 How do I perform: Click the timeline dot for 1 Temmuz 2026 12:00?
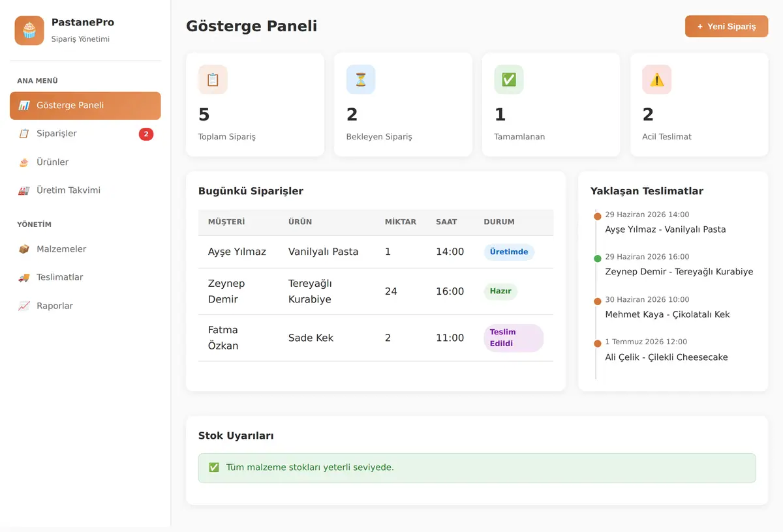tap(598, 344)
